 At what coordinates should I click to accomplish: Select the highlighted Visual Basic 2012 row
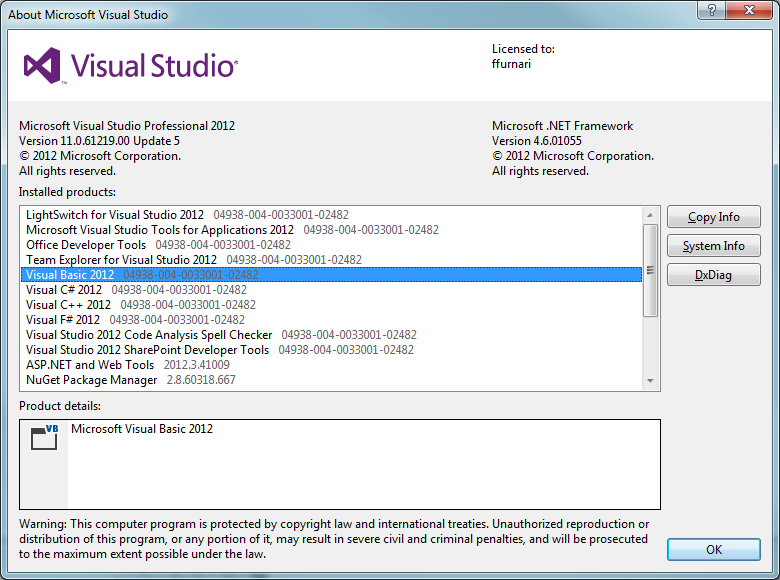(331, 275)
